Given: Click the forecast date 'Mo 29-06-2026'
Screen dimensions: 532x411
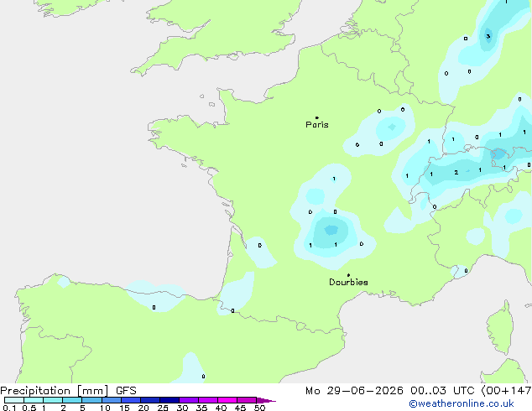Looking at the screenshot, I should click(x=354, y=391).
